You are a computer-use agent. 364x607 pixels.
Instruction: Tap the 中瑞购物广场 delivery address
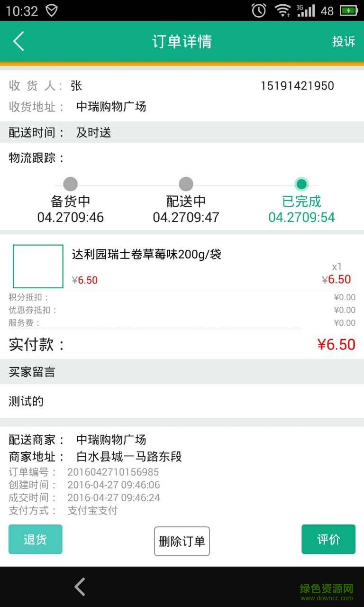coord(111,107)
